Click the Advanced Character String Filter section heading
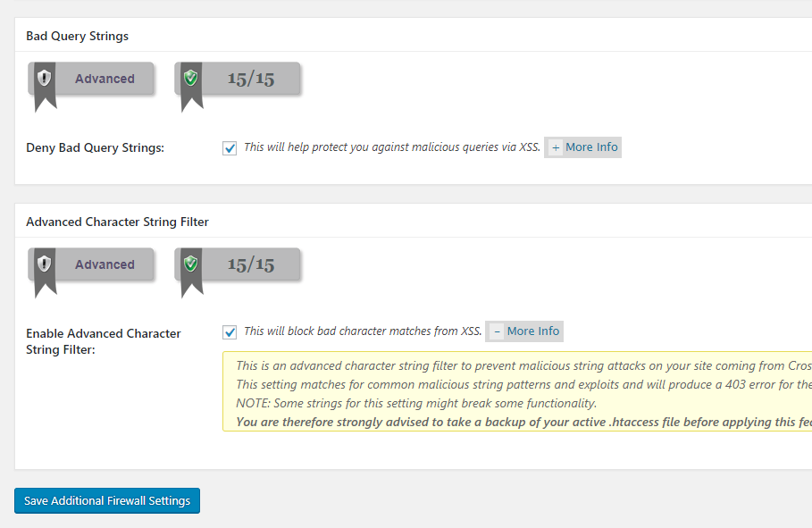 tap(118, 222)
